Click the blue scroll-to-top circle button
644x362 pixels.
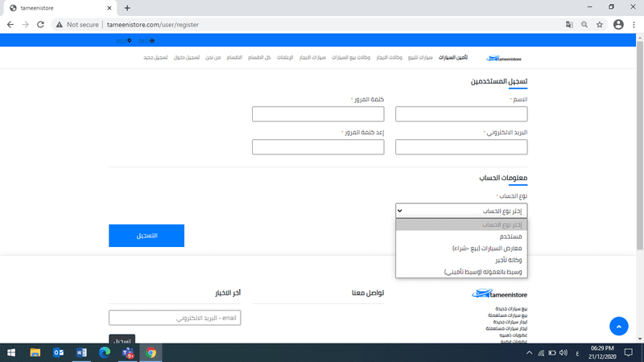click(x=618, y=327)
